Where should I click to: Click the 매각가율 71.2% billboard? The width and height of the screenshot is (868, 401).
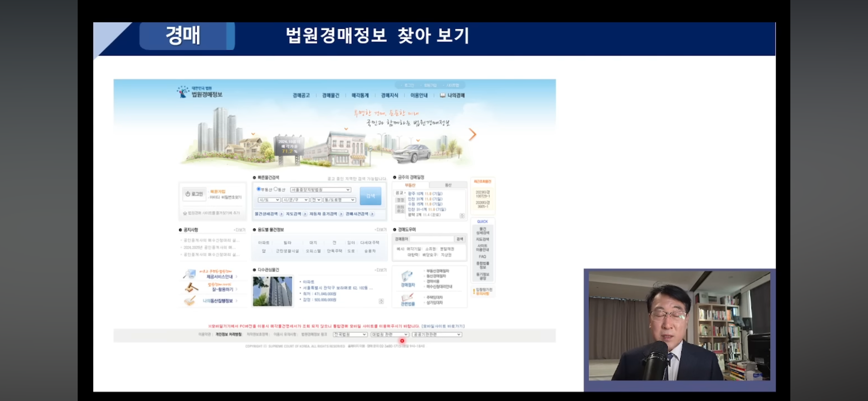(x=289, y=146)
